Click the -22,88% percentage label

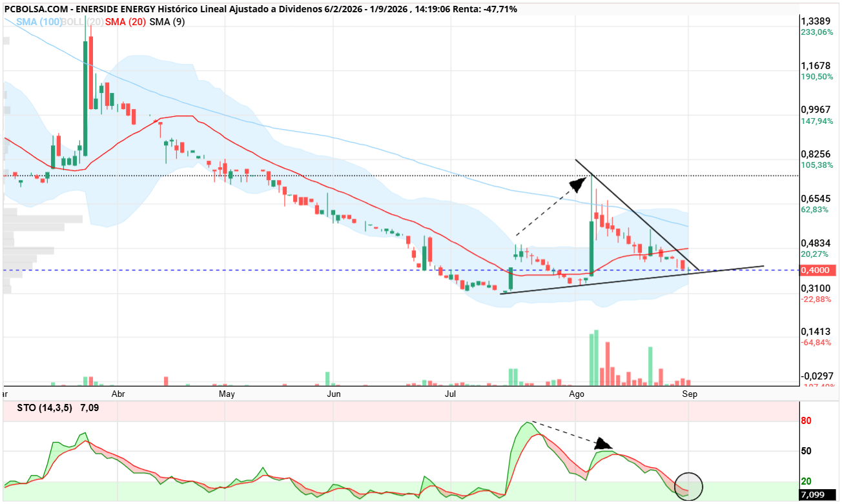click(816, 299)
